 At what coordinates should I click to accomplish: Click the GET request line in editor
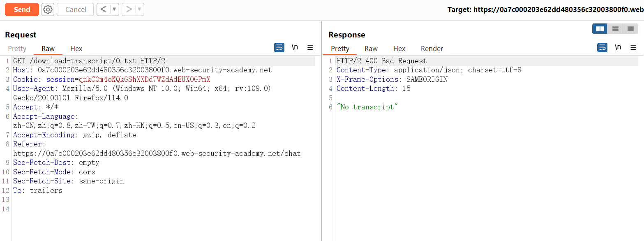tap(89, 61)
